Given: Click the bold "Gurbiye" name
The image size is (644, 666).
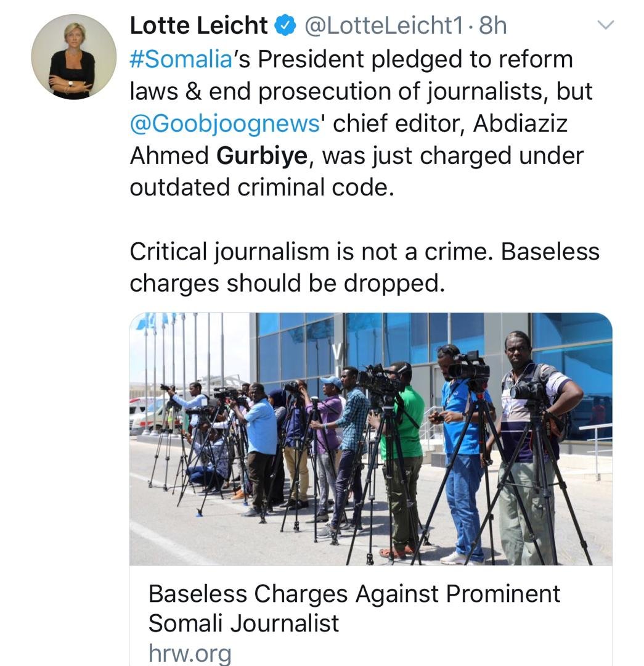Looking at the screenshot, I should tap(262, 155).
